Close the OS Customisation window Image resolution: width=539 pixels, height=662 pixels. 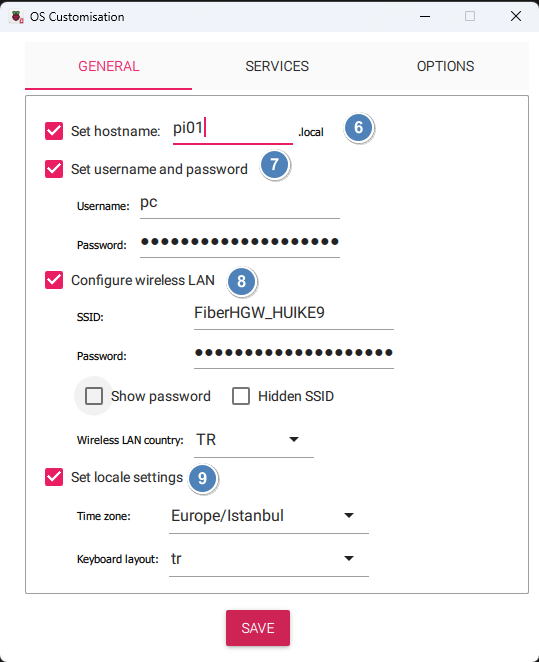pos(516,16)
